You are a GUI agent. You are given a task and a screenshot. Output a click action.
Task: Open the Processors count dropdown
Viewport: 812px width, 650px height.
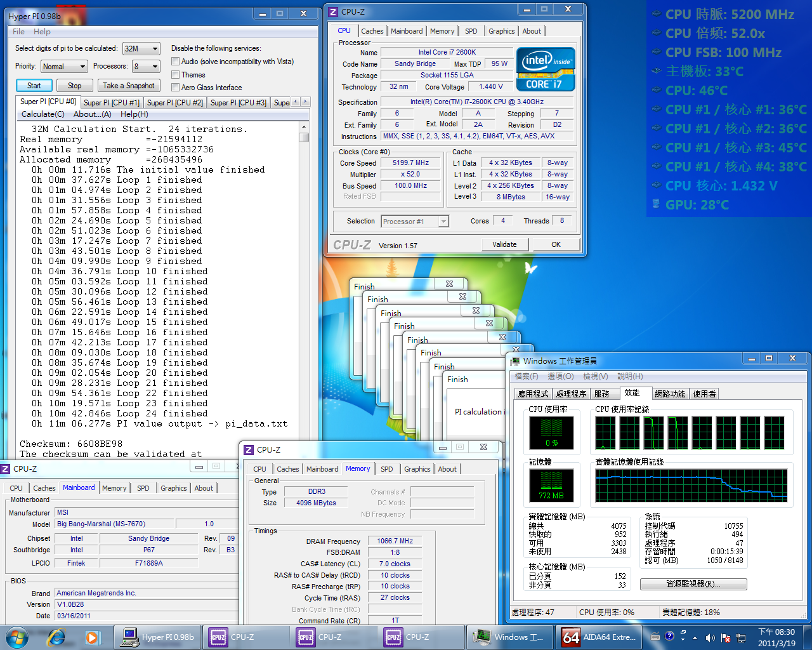tap(145, 66)
